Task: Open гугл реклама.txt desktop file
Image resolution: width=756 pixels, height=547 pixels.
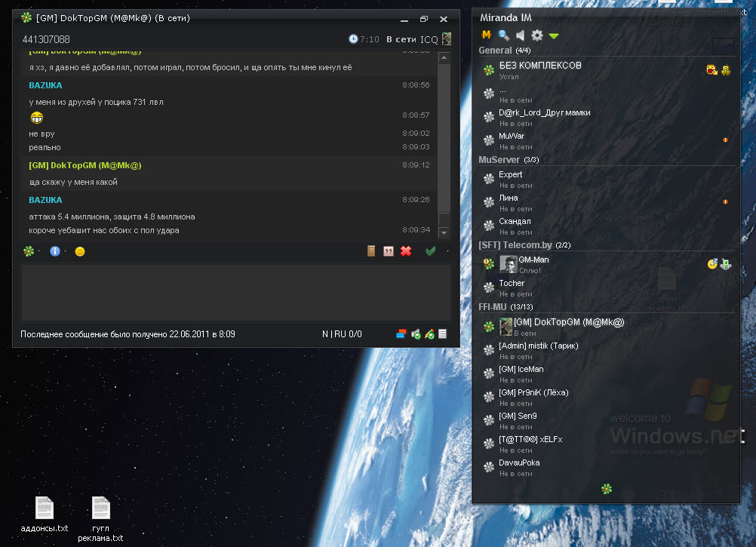Action: click(101, 520)
